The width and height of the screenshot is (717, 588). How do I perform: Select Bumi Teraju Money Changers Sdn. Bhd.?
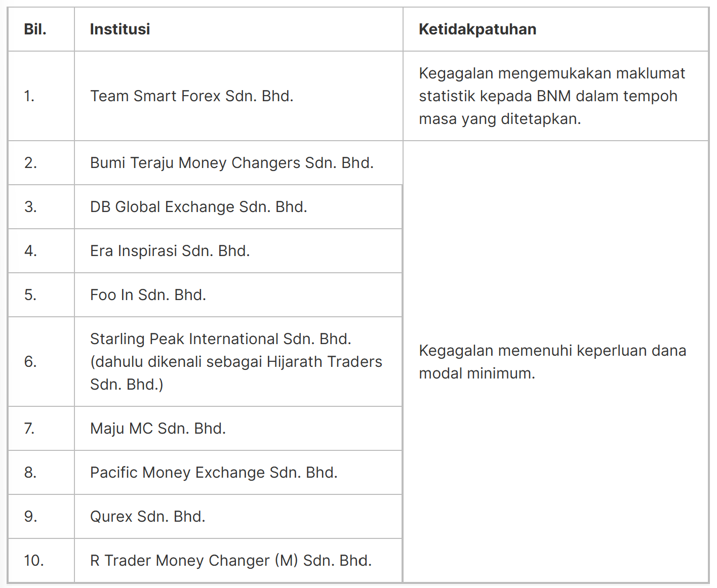point(232,163)
